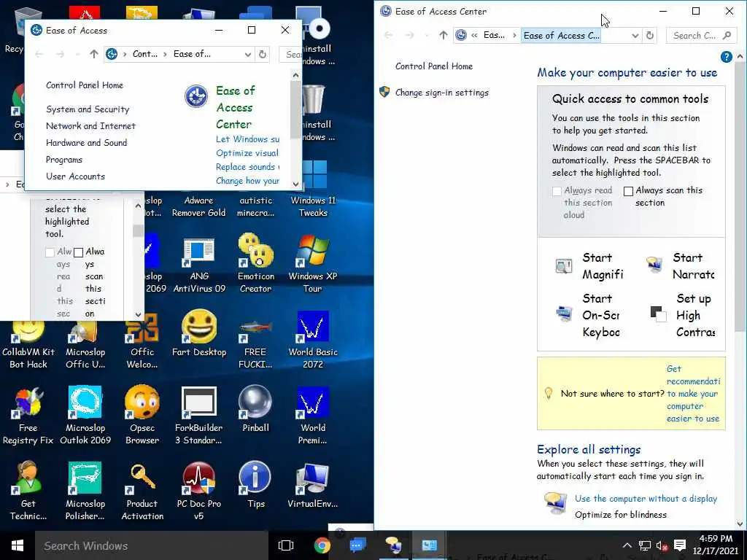Click Ease of Access Center green heading in the small window
The image size is (747, 560).
[236, 107]
